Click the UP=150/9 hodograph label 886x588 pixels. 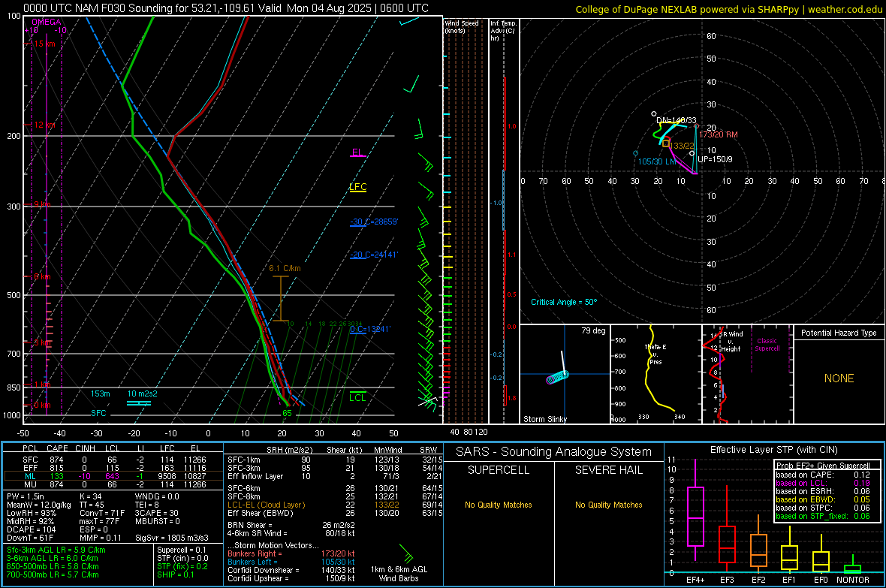tap(715, 159)
